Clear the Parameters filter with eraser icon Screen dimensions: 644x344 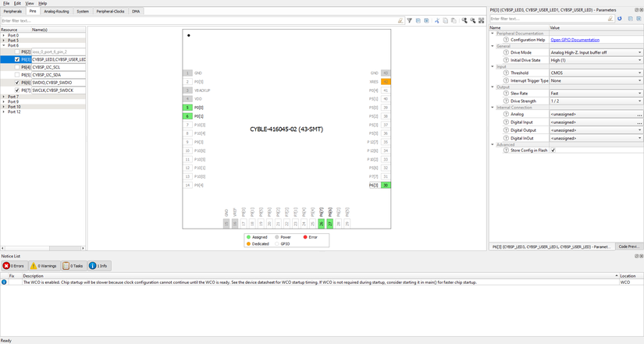click(x=610, y=19)
